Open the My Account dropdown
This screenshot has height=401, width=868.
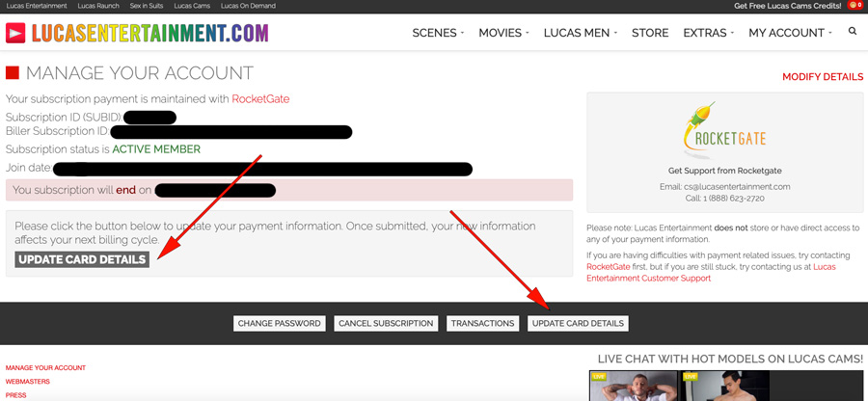790,33
